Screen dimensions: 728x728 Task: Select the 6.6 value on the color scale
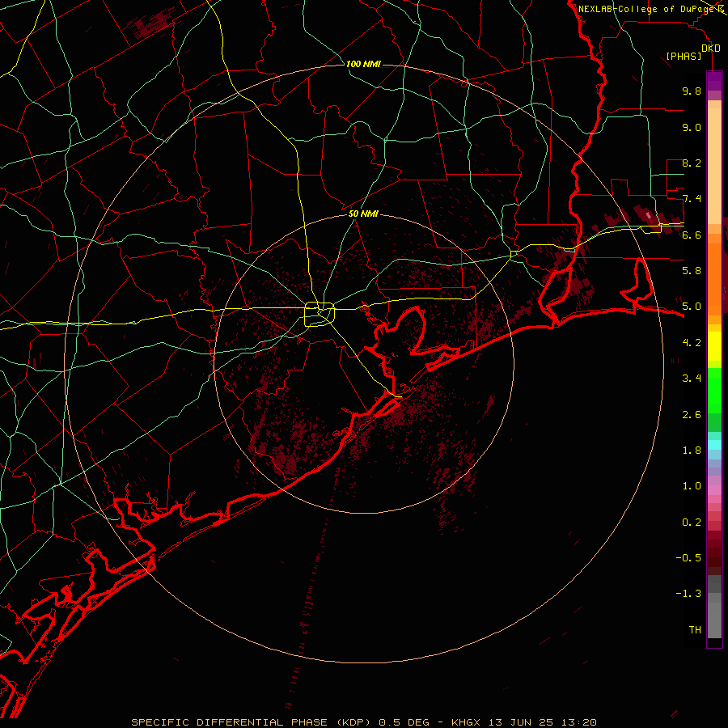(x=692, y=235)
